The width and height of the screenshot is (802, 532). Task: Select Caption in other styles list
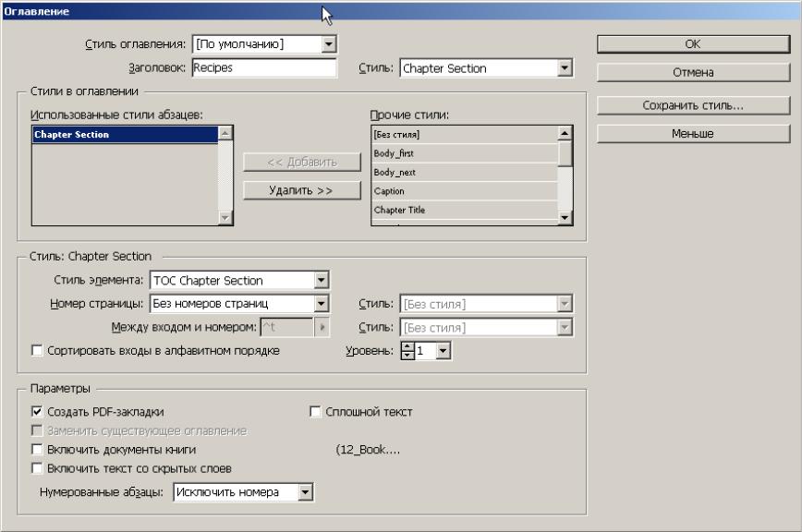(465, 191)
